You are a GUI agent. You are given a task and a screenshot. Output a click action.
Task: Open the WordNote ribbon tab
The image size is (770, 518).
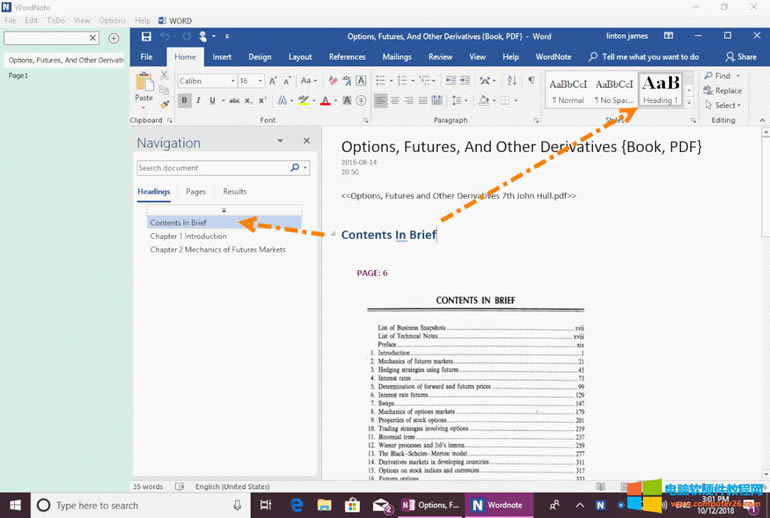pos(554,57)
